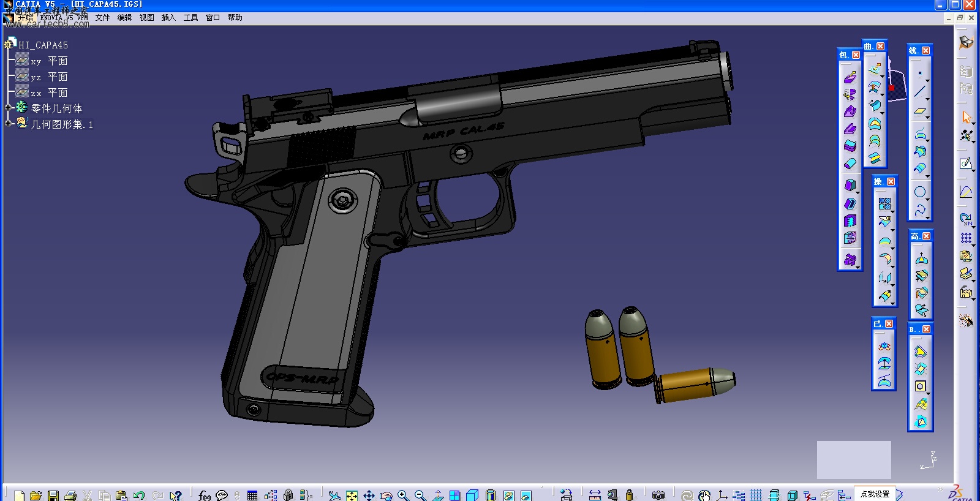The height and width of the screenshot is (501, 980).
Task: Click the What's This help cursor icon
Action: (175, 495)
